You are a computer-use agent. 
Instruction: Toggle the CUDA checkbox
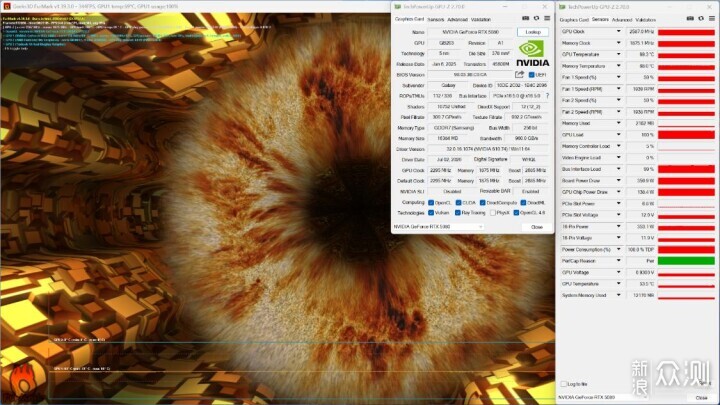[458, 202]
